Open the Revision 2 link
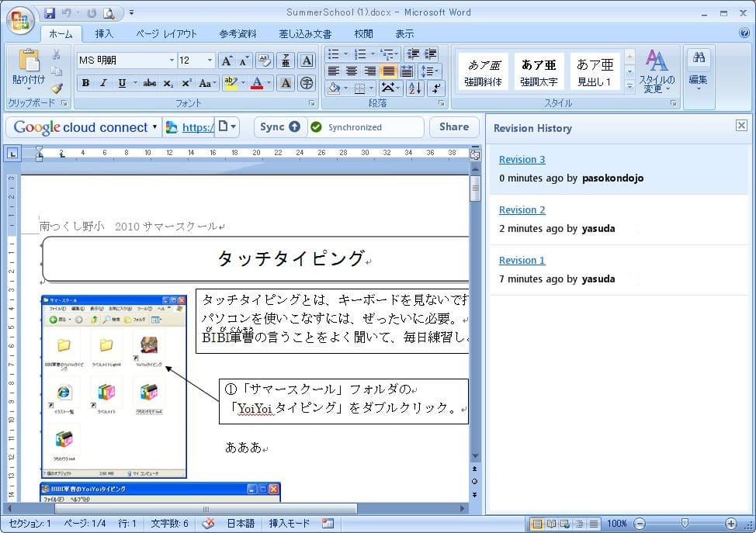Viewport: 756px width, 533px height. coord(522,210)
